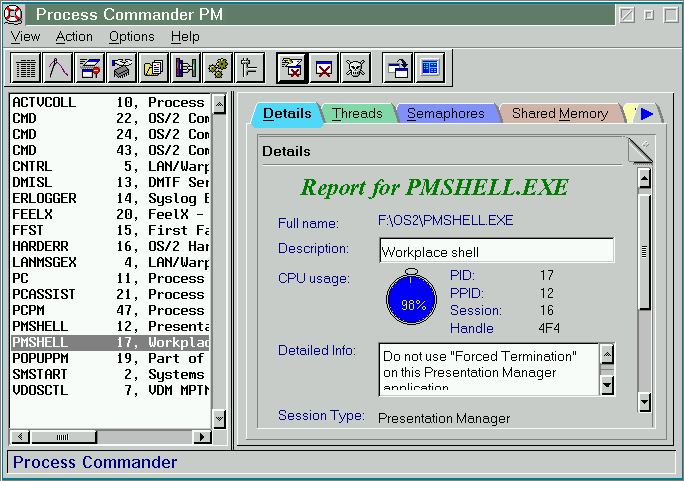This screenshot has height=481, width=684.
Task: Click the memory chip toolbar icon
Action: 121,68
